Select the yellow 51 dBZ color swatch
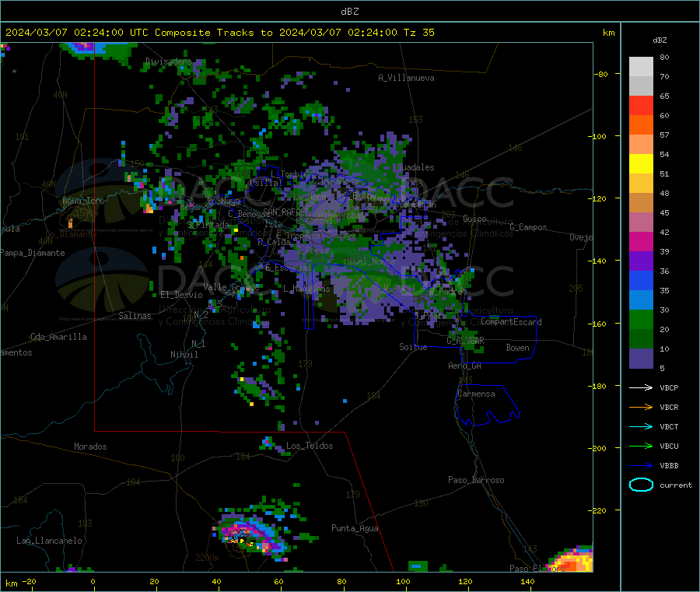Viewport: 700px width, 592px height. pyautogui.click(x=641, y=164)
